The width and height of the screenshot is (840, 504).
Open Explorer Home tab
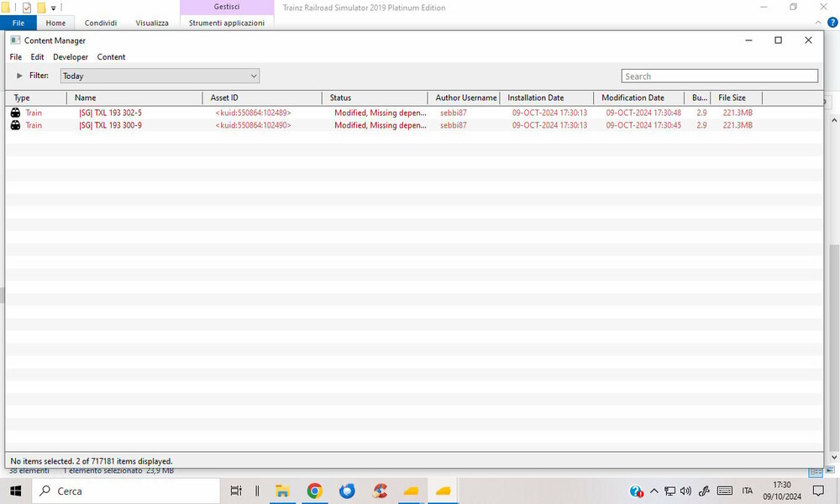[55, 23]
